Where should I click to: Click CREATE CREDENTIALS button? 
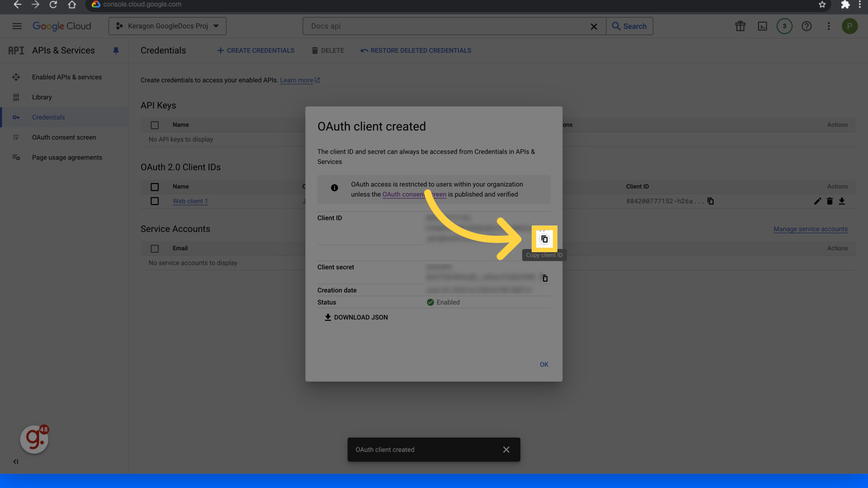[256, 51]
